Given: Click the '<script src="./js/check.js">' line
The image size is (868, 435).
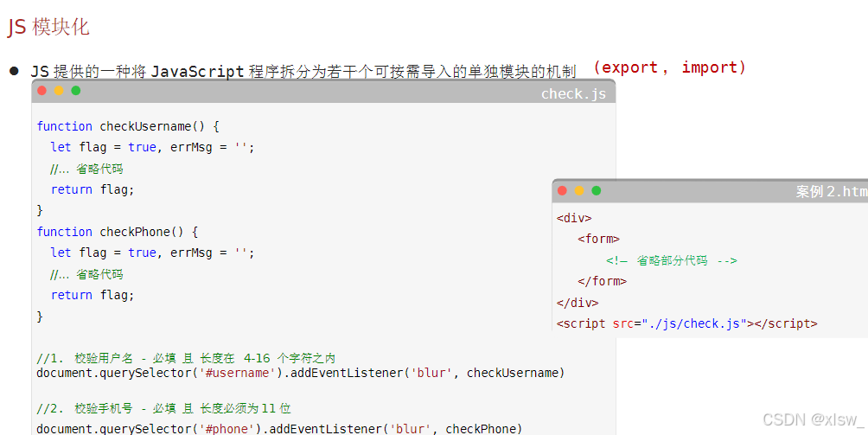Looking at the screenshot, I should click(687, 323).
